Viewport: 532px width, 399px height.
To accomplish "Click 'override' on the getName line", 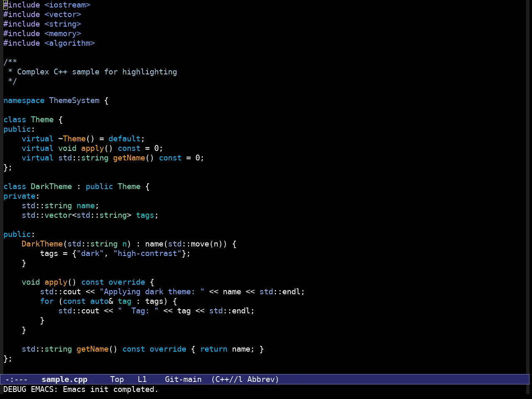I will tap(168, 349).
